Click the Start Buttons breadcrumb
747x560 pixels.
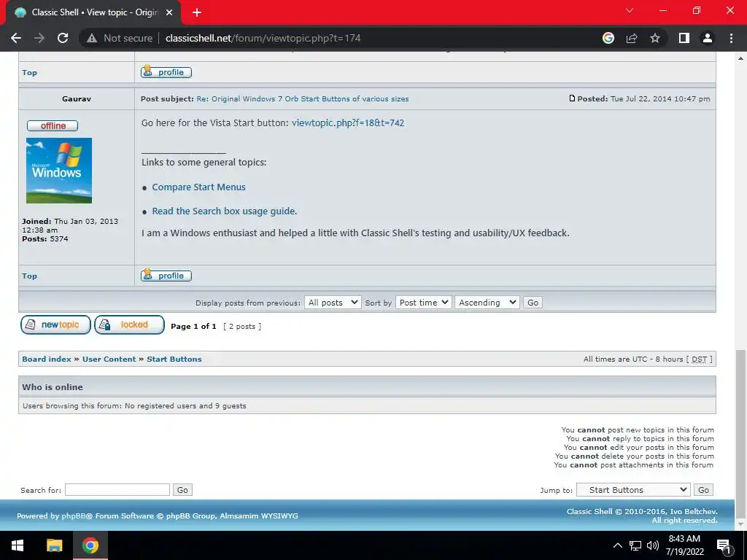click(x=174, y=359)
